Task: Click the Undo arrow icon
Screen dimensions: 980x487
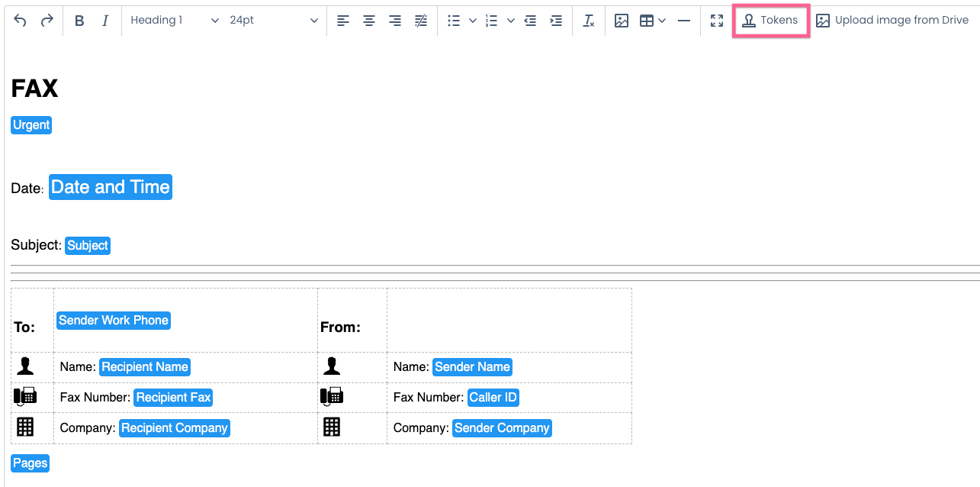Action: 21,21
